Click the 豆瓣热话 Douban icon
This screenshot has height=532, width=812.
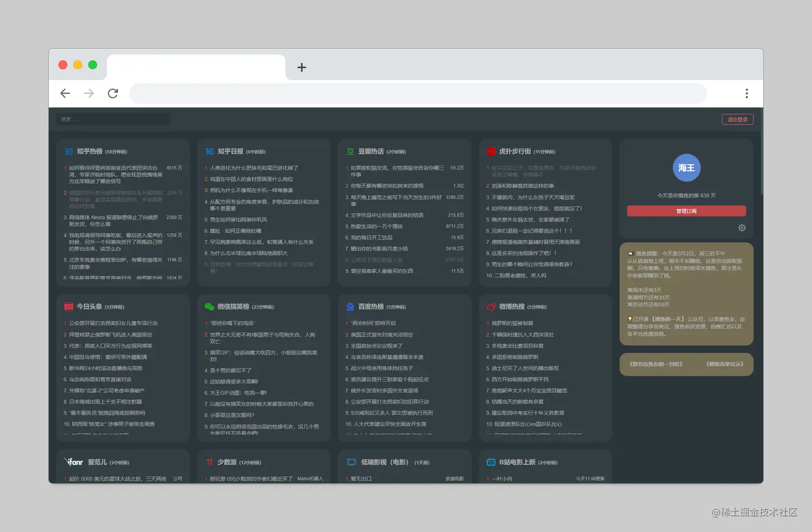point(350,152)
